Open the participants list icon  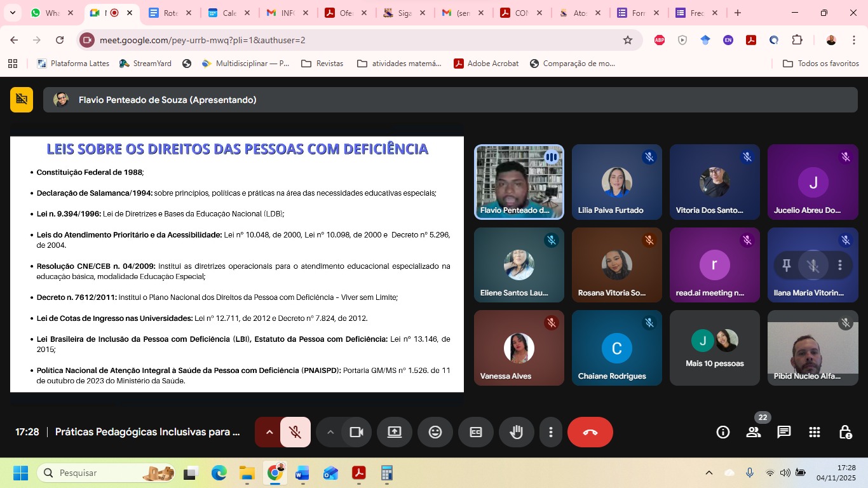click(754, 432)
